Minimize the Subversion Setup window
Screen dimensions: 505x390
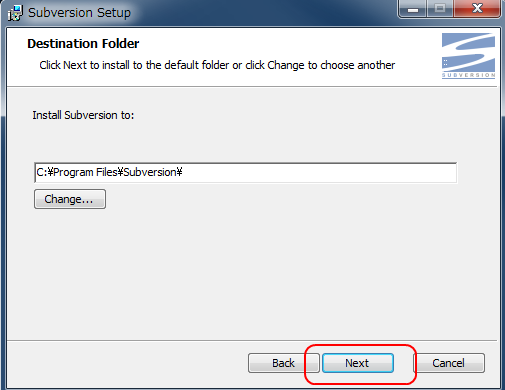[413, 9]
